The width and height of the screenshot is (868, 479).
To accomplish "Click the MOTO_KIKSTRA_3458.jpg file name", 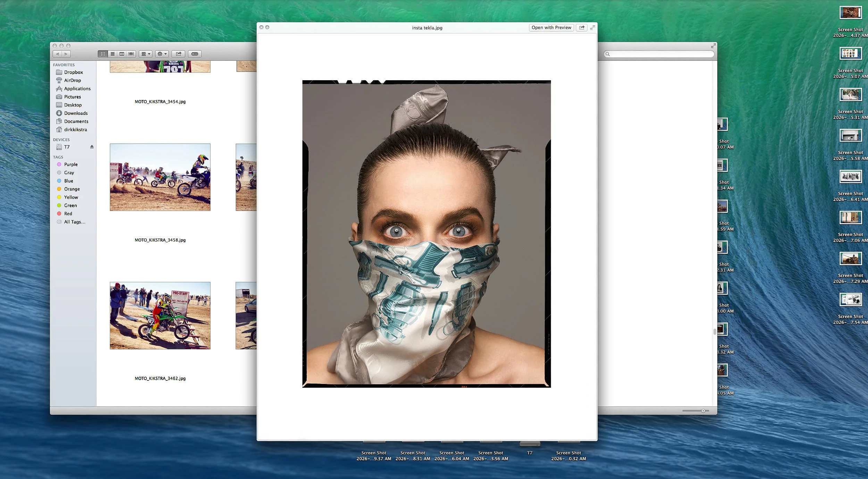I will click(x=160, y=240).
